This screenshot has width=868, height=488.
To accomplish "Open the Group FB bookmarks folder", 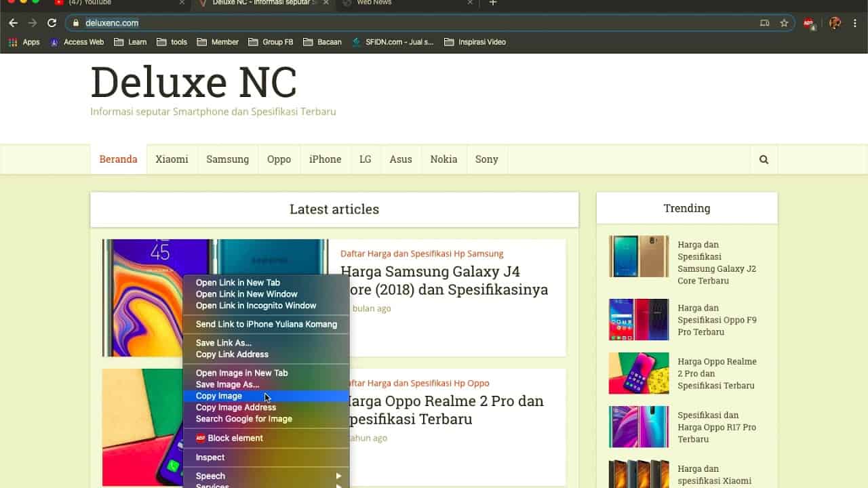I will point(271,42).
